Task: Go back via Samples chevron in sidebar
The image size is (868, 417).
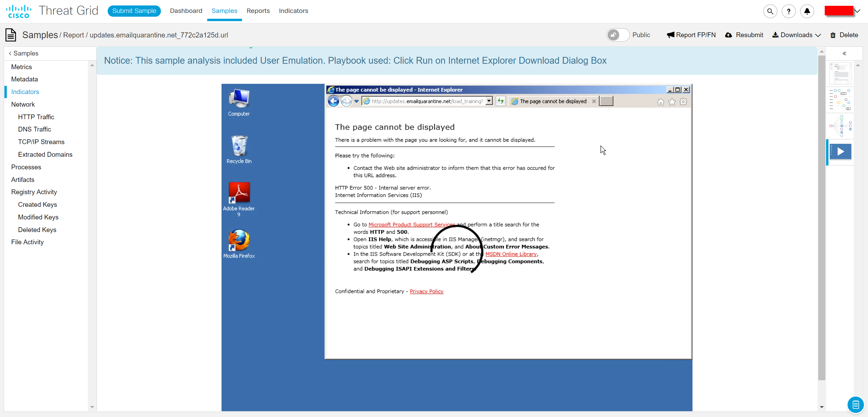Action: (x=10, y=53)
